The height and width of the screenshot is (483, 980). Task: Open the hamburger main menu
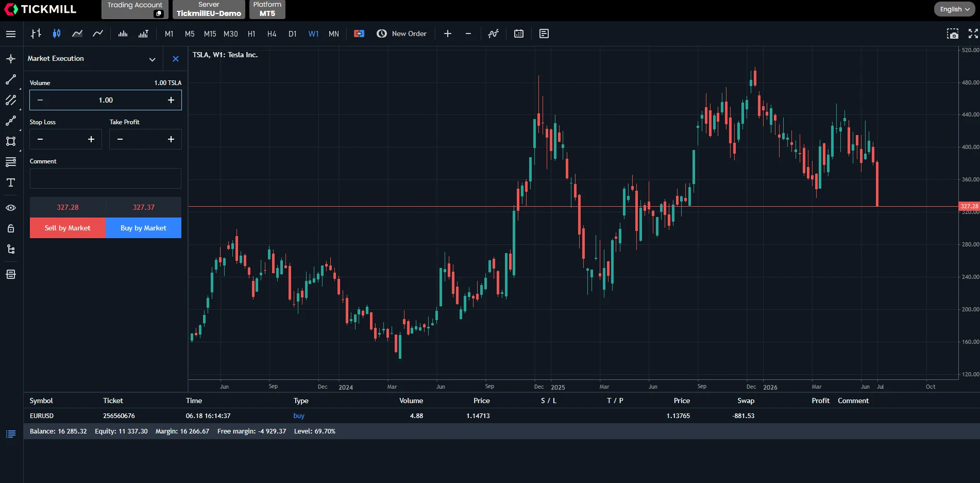pyautogui.click(x=11, y=34)
